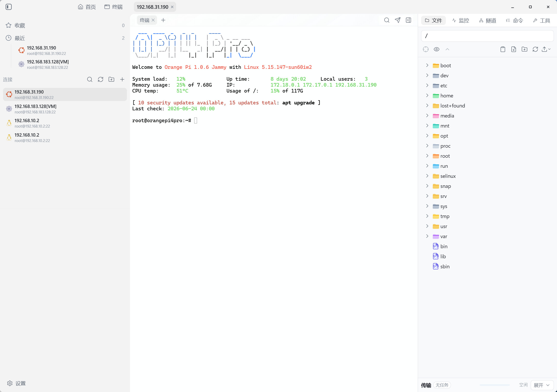Expand the home folder
Screen dimensions: 557x392
(x=427, y=96)
